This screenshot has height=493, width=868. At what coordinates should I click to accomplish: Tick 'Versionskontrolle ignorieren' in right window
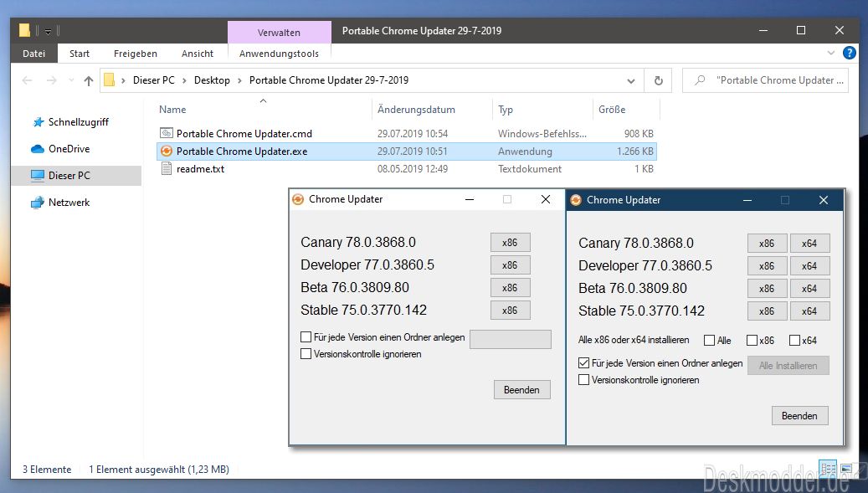583,379
